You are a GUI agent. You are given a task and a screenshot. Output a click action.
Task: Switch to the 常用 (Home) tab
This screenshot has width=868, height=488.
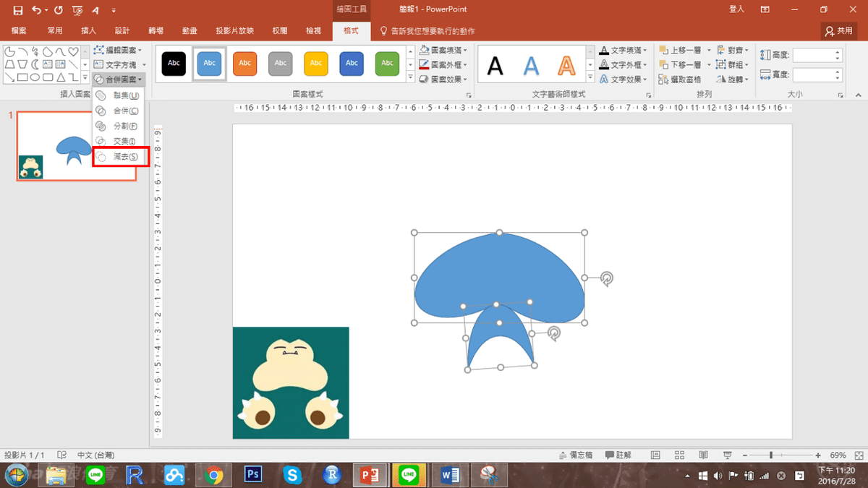click(x=55, y=31)
